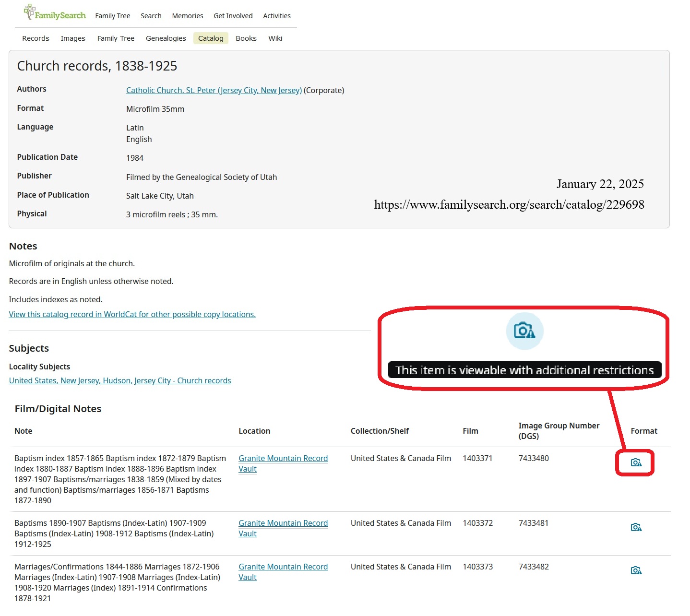Click image group number 7433482
This screenshot has width=690, height=616.
534,567
